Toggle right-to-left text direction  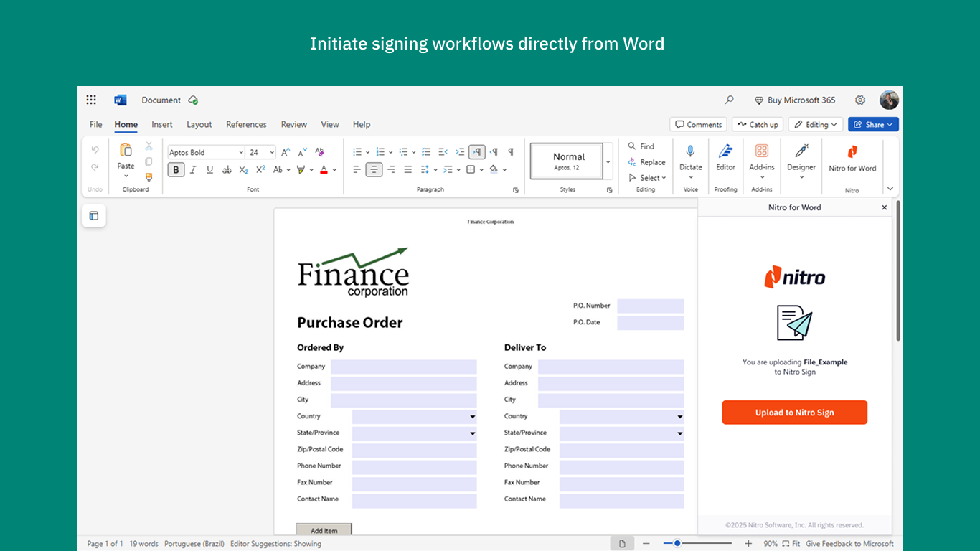point(494,151)
